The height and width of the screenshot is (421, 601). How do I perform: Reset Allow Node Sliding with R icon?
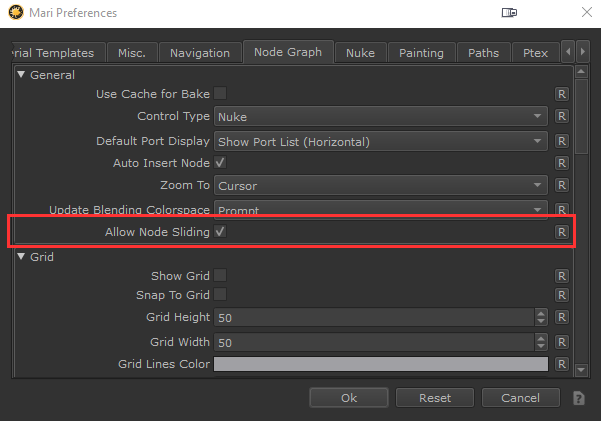click(562, 232)
